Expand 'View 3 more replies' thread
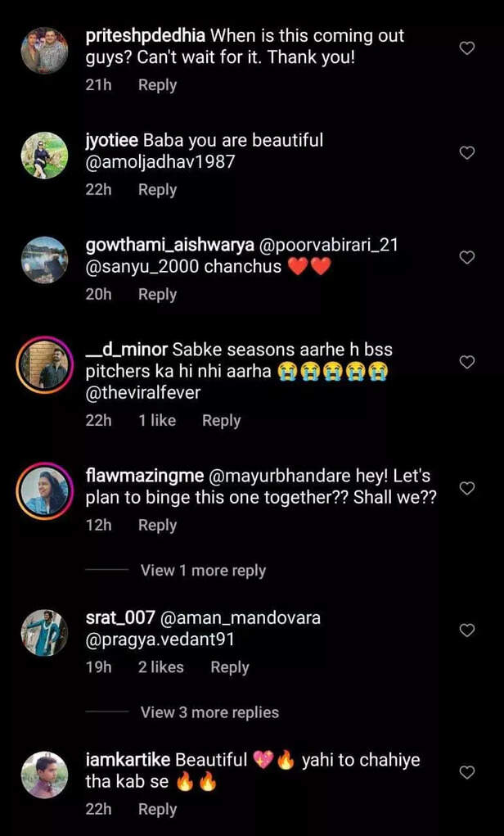 209,712
